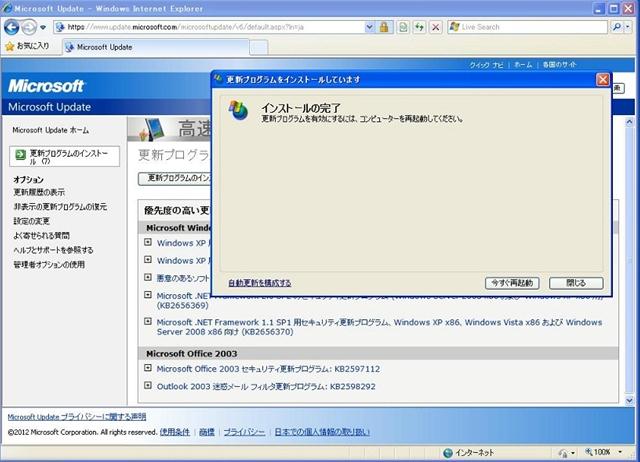Click the 使用条件 footer link
640x462 pixels.
(x=175, y=432)
